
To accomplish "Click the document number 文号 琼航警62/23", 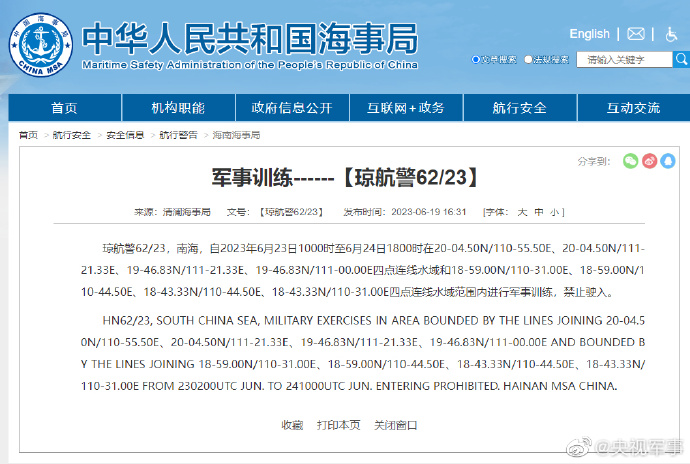I will pyautogui.click(x=275, y=212).
